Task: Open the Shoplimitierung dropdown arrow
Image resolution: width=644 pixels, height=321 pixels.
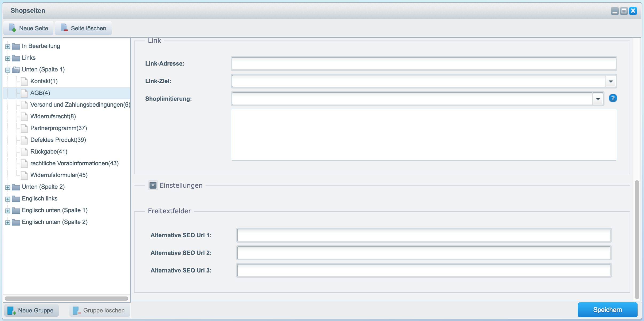Action: click(x=598, y=99)
